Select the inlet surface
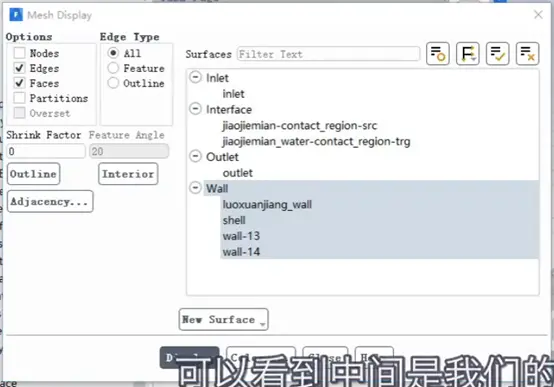554x387 pixels. click(x=233, y=94)
